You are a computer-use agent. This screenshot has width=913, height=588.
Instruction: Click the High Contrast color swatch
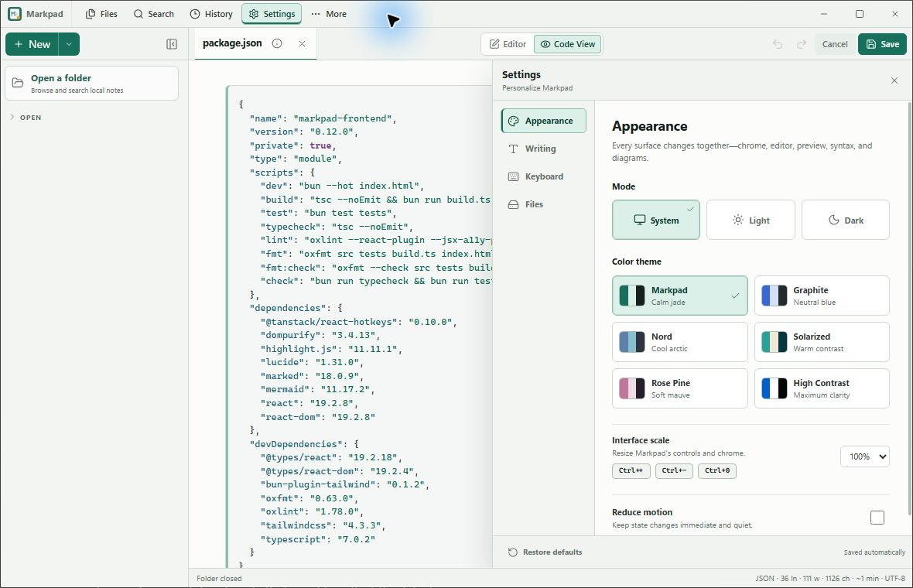pos(775,388)
